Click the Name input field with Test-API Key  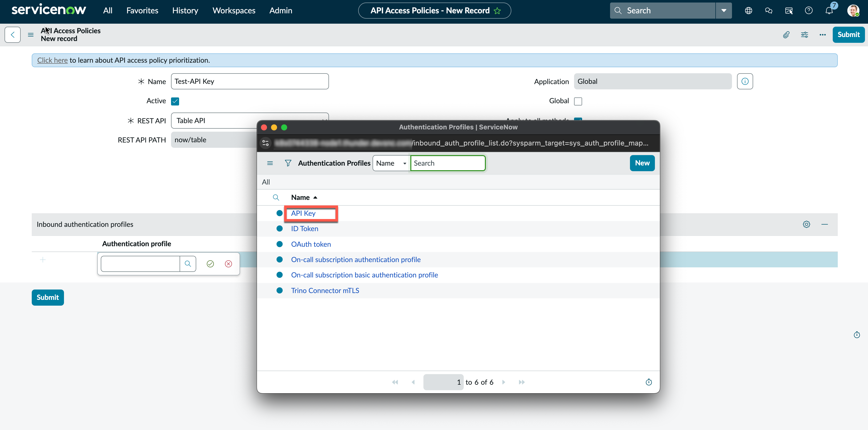pos(250,82)
